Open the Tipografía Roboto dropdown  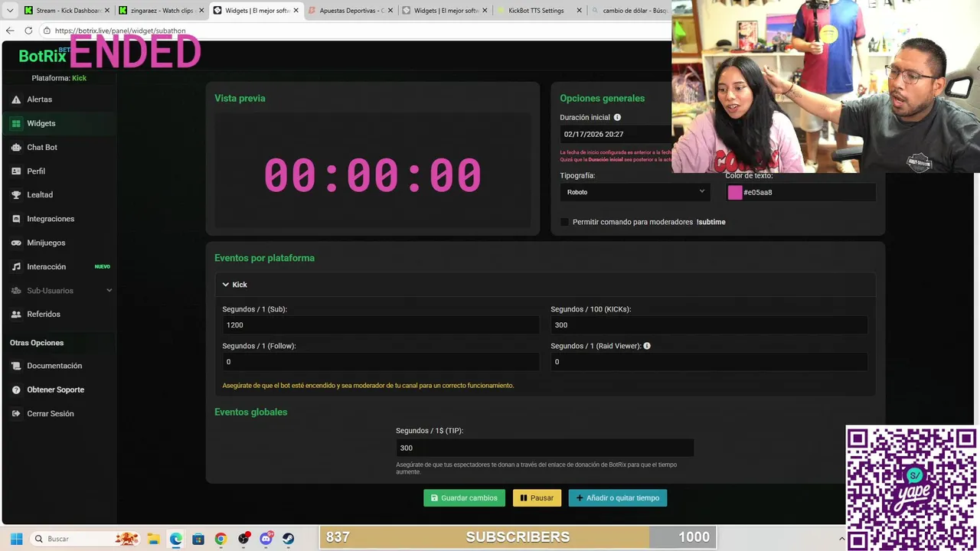pyautogui.click(x=635, y=192)
